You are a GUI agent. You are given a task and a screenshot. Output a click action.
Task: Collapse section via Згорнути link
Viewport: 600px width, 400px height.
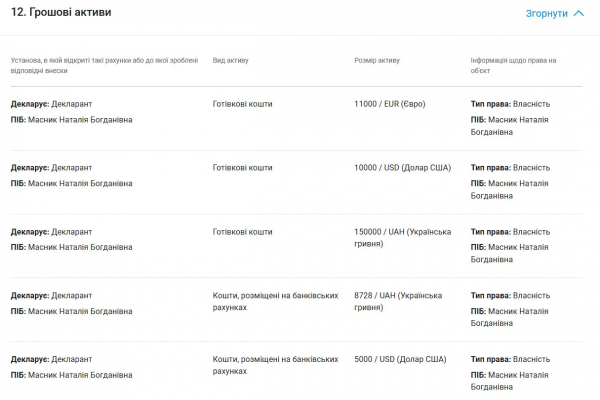tap(546, 14)
